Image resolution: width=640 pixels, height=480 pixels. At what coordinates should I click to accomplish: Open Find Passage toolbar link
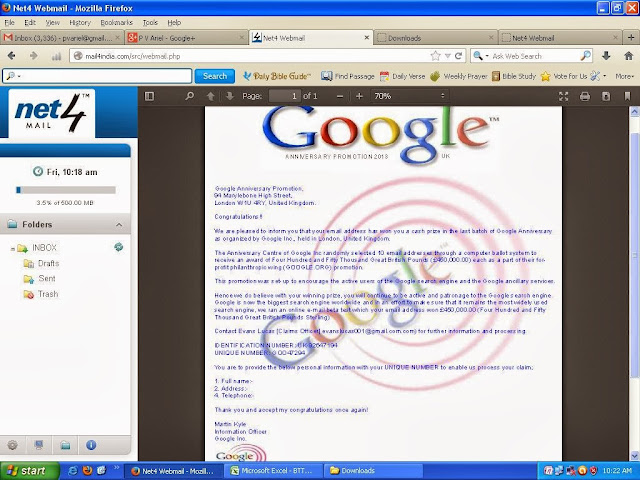coord(348,76)
